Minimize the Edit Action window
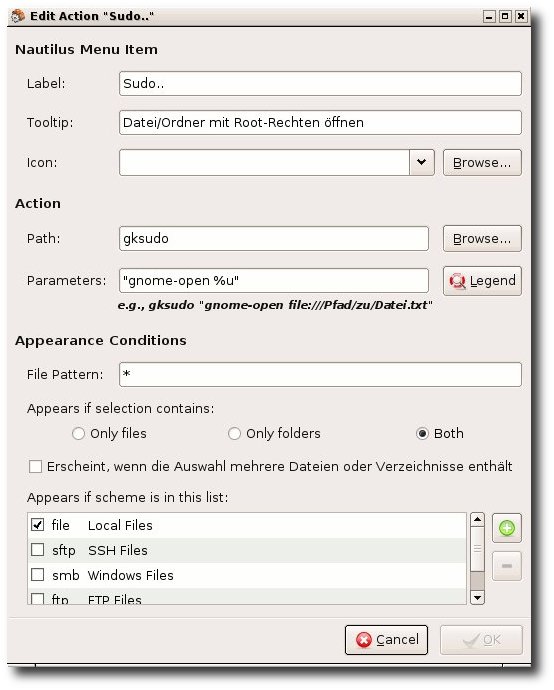This screenshot has height=690, width=554. click(x=489, y=17)
